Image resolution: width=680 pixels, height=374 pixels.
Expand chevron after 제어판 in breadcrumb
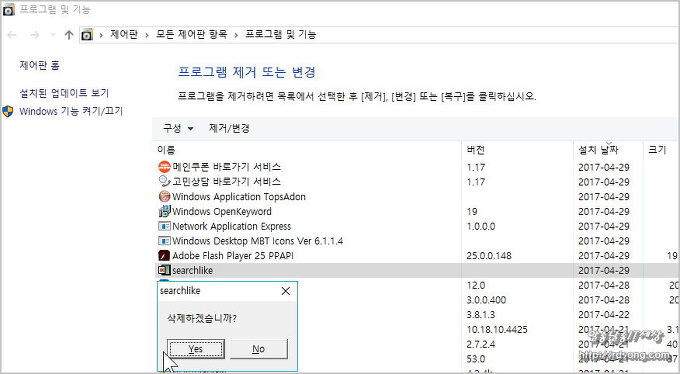[147, 35]
